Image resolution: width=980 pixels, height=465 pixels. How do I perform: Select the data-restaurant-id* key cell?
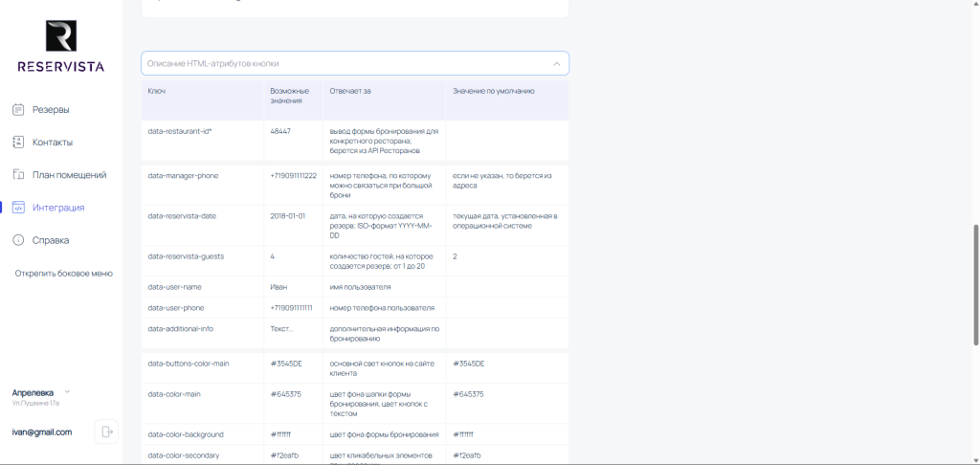coord(180,131)
